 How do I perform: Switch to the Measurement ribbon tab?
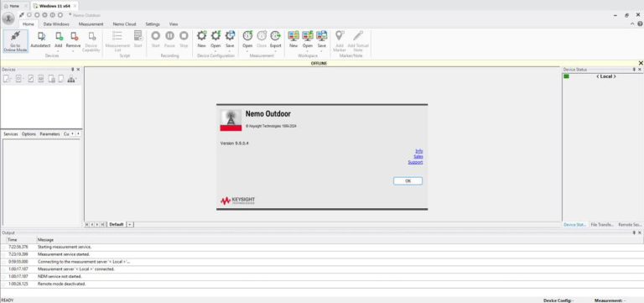[91, 24]
